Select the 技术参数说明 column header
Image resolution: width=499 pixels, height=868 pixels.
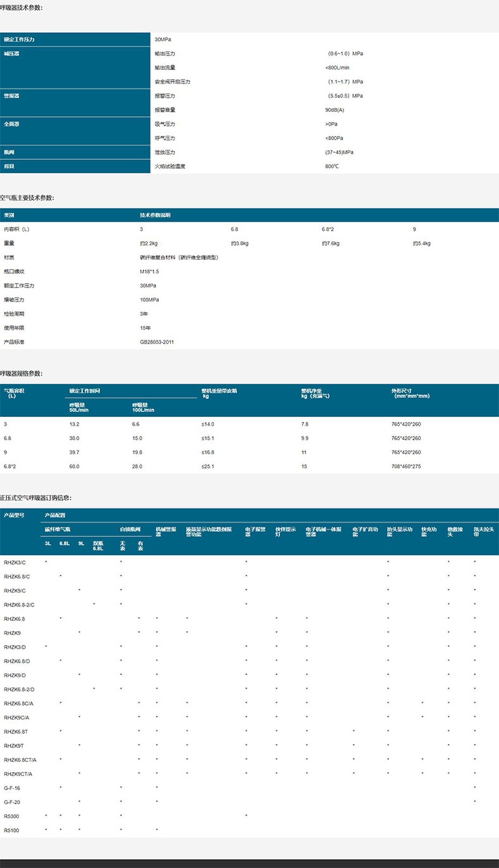[x=155, y=215]
